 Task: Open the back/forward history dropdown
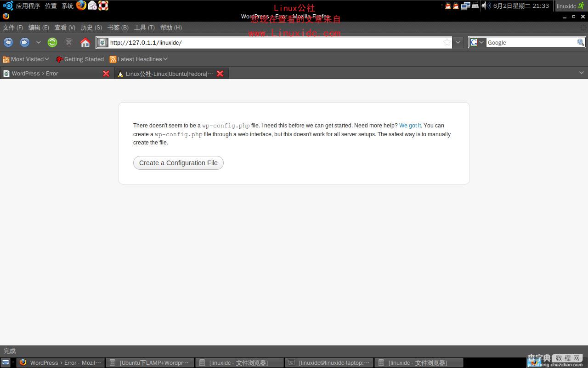(38, 42)
